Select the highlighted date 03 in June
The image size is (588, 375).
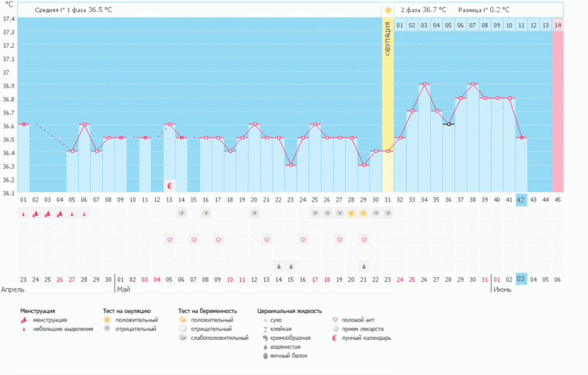pos(521,280)
